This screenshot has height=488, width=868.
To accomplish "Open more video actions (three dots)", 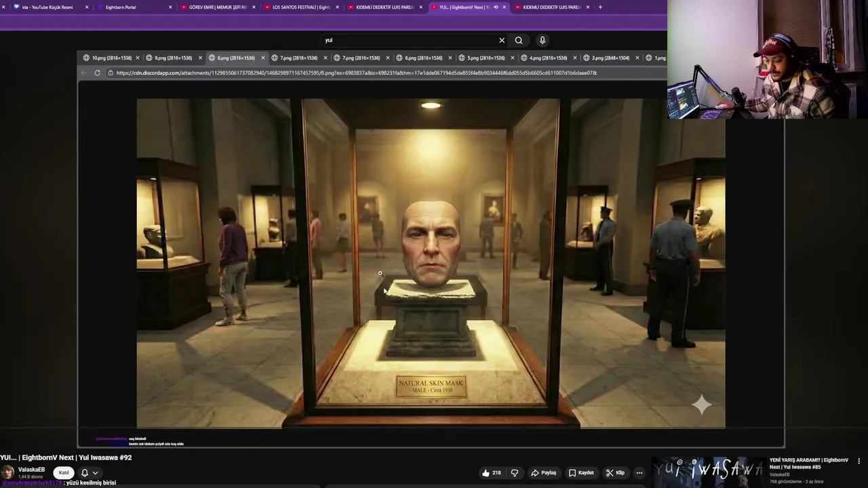I will click(x=639, y=472).
